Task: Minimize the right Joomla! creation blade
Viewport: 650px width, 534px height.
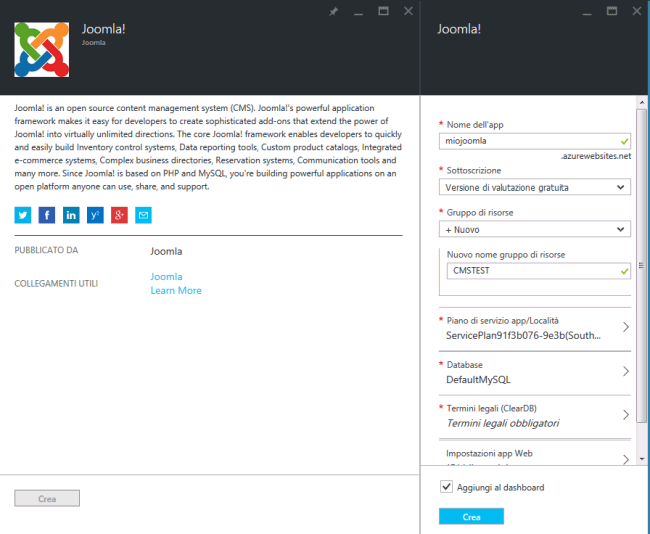Action: pyautogui.click(x=587, y=12)
